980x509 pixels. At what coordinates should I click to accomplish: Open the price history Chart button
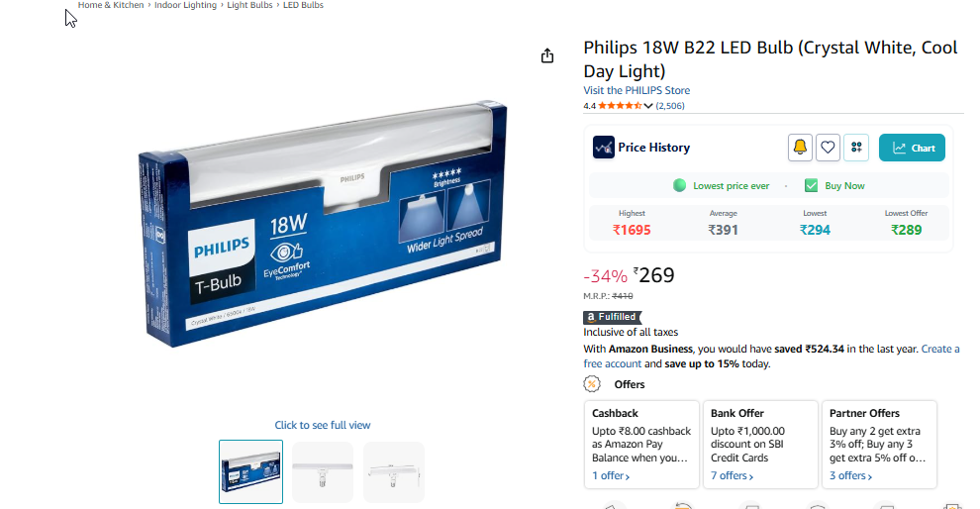click(912, 148)
